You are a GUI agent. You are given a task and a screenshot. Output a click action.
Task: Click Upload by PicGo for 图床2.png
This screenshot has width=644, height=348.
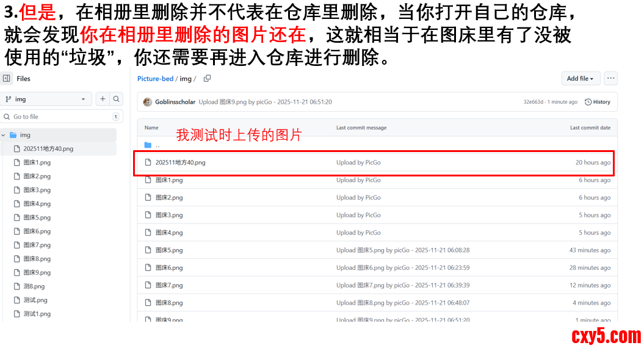click(x=358, y=198)
